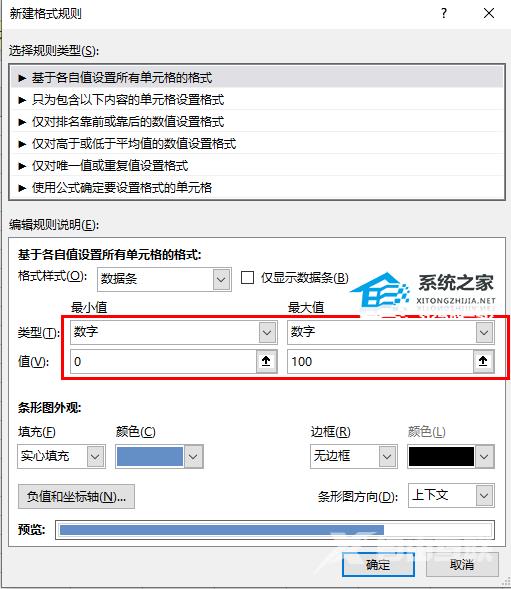Pick the blue fill color swatch
Image resolution: width=511 pixels, height=589 pixels.
150,456
